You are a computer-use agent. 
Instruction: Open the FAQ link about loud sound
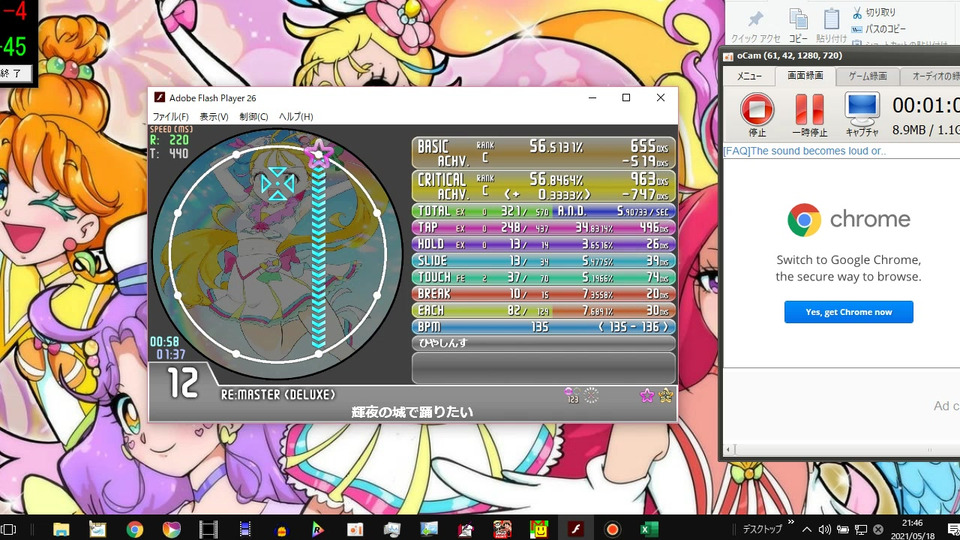tap(804, 151)
